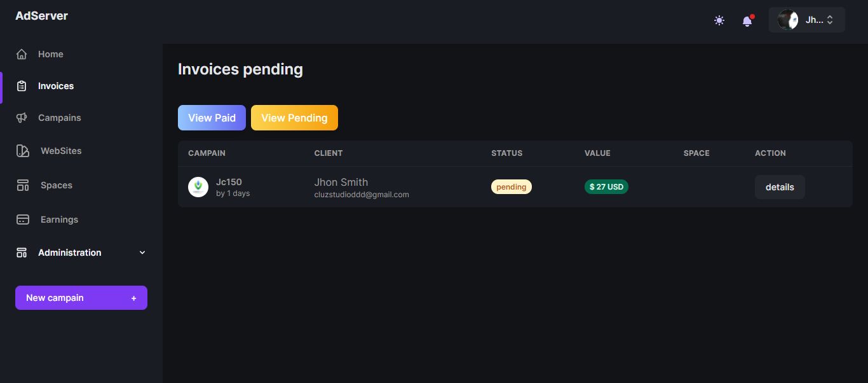The width and height of the screenshot is (868, 383).
Task: Click the Home house icon in sidebar
Action: (22, 54)
